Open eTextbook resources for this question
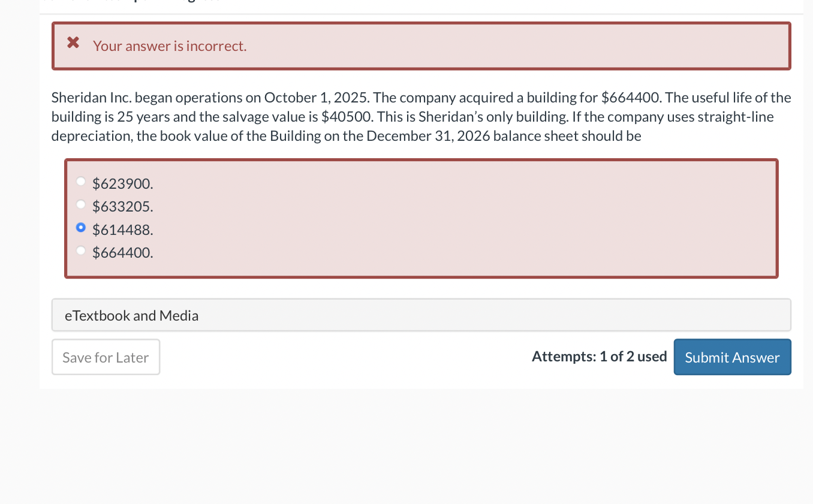 click(x=131, y=315)
